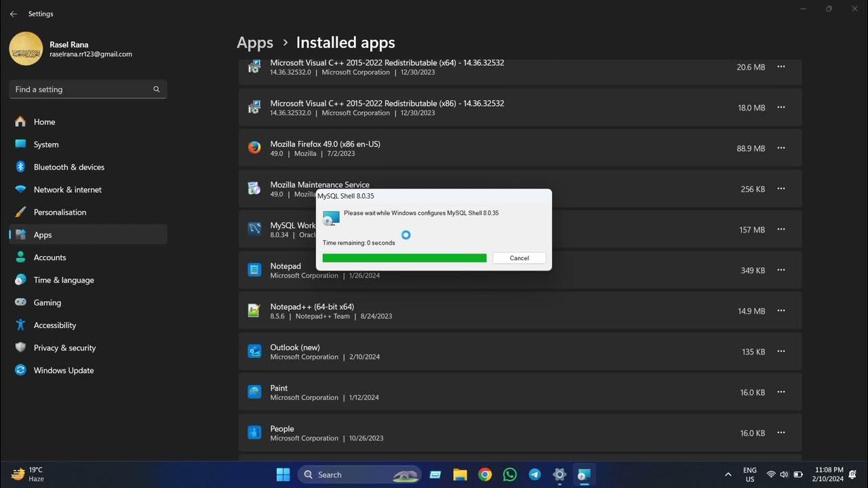Open Telegram from taskbar

pos(534,474)
